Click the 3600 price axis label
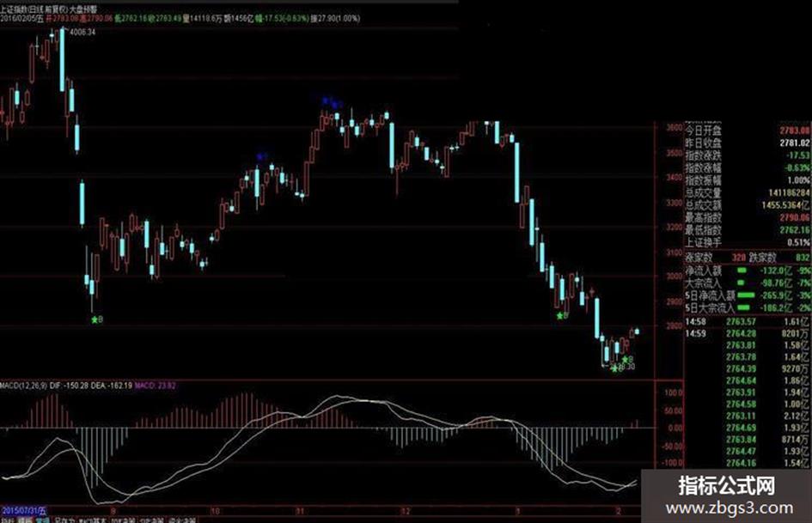Viewport: 812px width, 523px height. (x=675, y=127)
